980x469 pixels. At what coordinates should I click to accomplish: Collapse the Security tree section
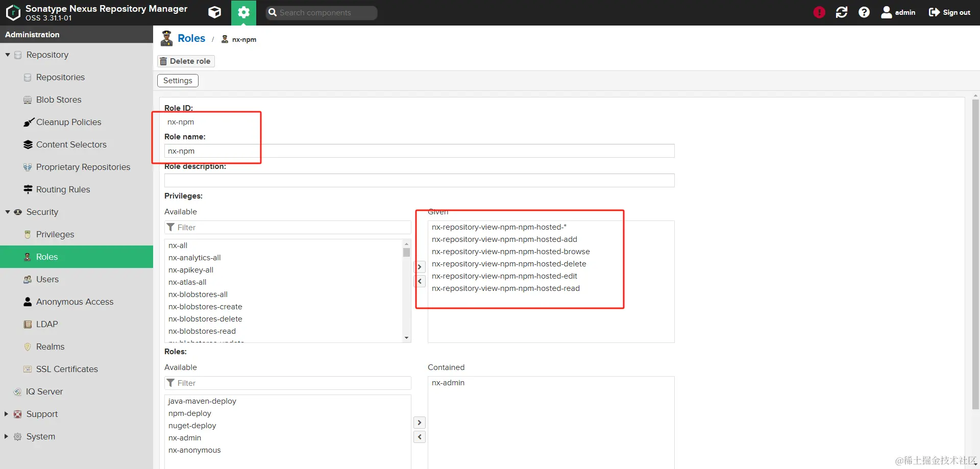[x=8, y=212]
